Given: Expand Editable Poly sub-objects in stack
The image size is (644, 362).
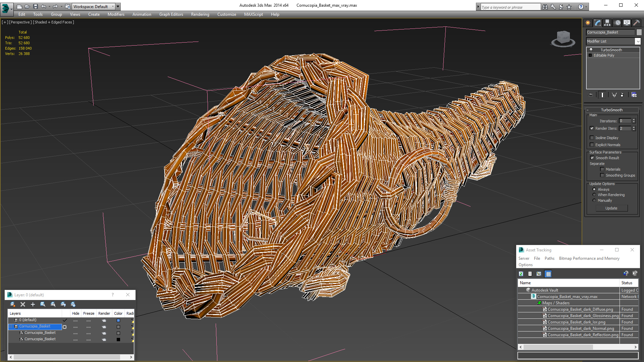Looking at the screenshot, I should click(590, 55).
